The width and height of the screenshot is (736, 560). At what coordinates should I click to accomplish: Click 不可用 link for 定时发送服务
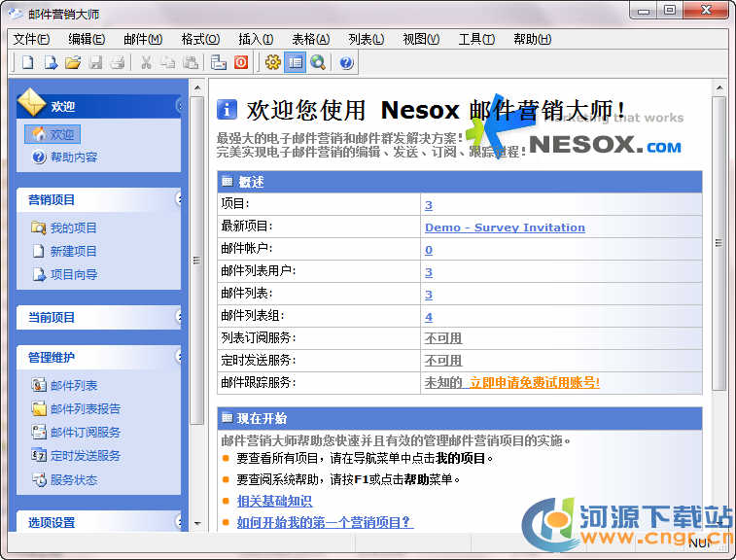click(443, 361)
